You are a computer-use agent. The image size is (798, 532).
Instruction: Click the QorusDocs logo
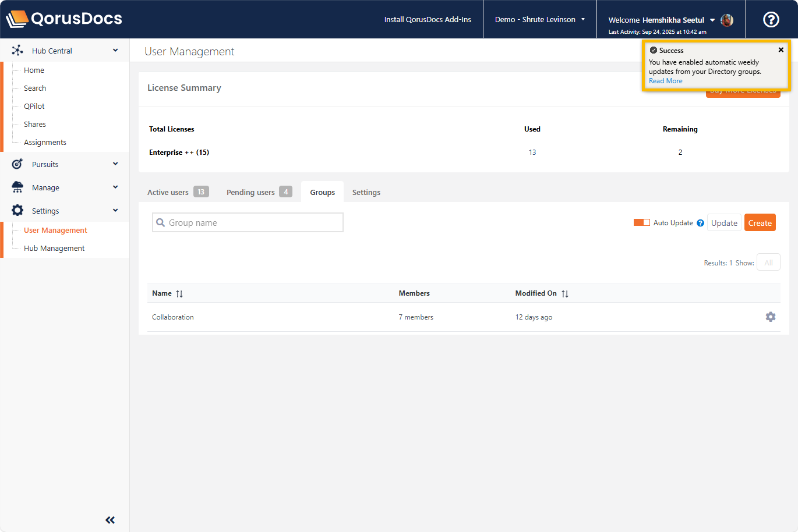coord(64,19)
